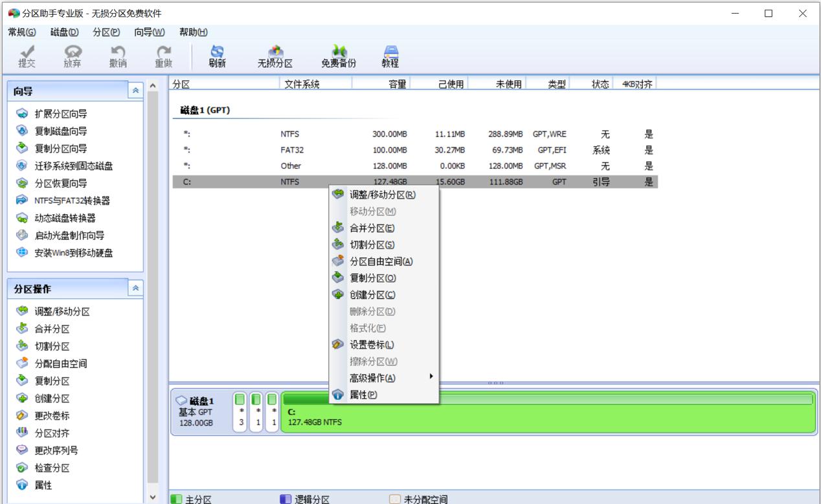821x504 pixels.
Task: Open the 教程 tutorial toolbar icon
Action: click(390, 56)
